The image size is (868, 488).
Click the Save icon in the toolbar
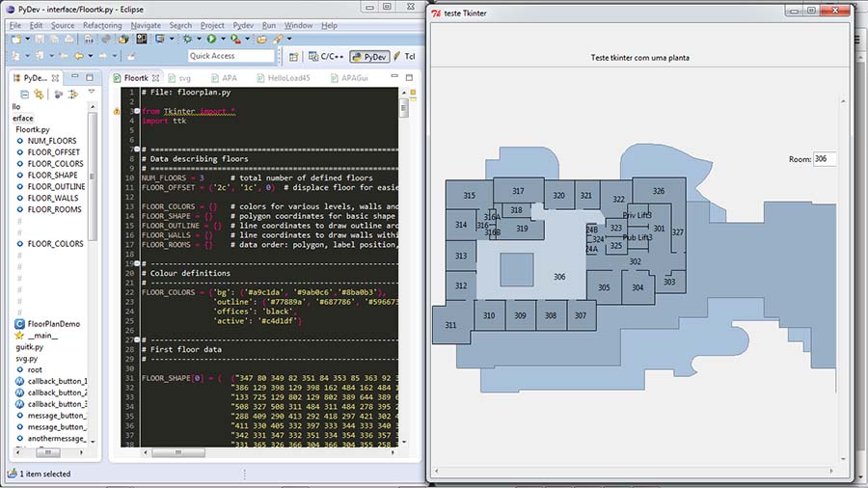pyautogui.click(x=40, y=39)
